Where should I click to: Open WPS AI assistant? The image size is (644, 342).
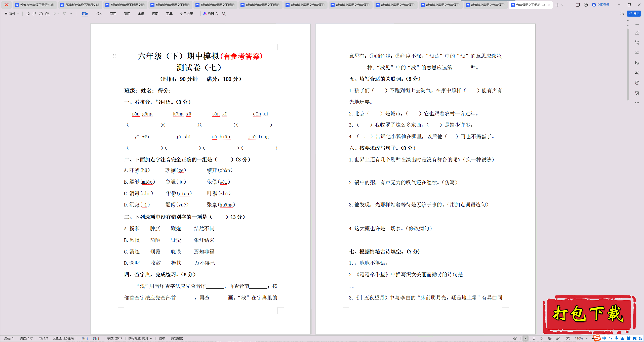point(211,14)
